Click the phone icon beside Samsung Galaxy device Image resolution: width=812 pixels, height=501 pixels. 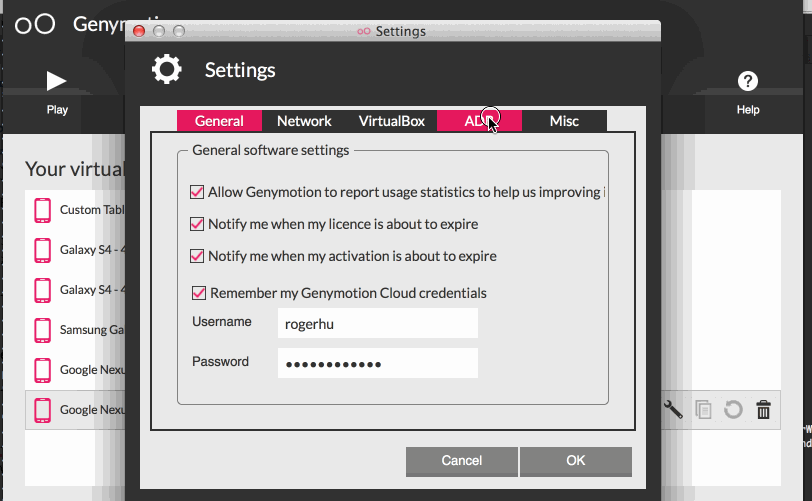click(42, 330)
